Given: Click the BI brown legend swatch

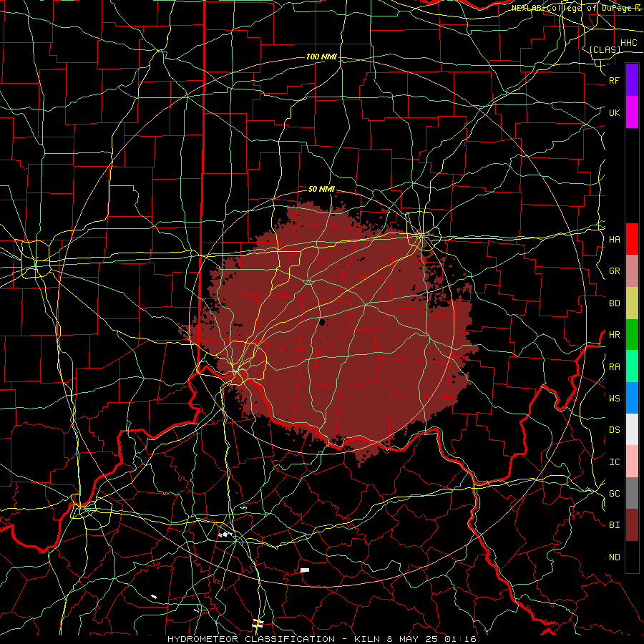Looking at the screenshot, I should [632, 525].
